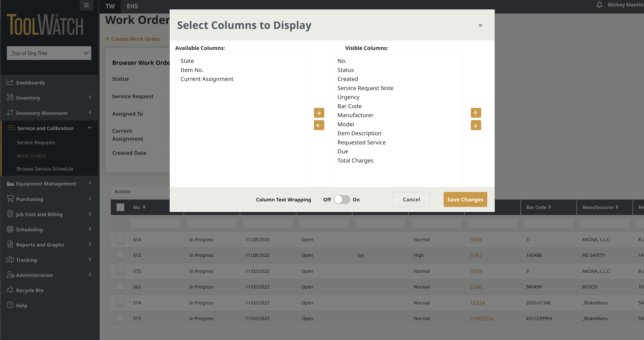
Task: Sort by the No. column sort arrows
Action: tap(144, 207)
